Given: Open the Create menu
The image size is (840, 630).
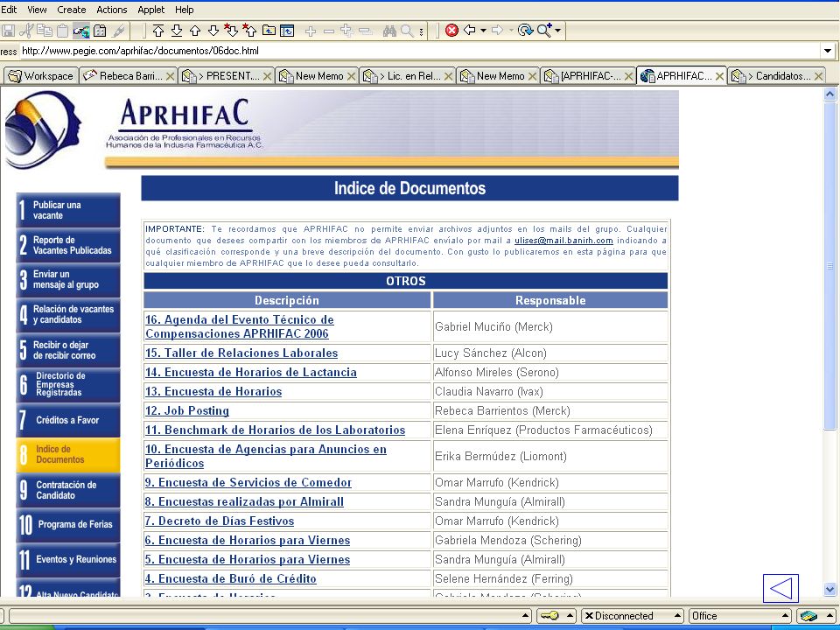Looking at the screenshot, I should click(71, 10).
